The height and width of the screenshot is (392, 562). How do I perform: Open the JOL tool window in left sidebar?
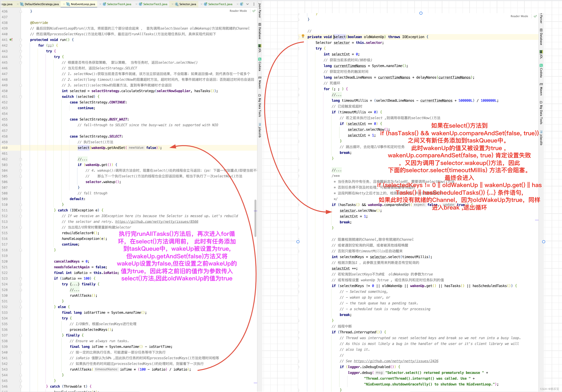(x=260, y=48)
